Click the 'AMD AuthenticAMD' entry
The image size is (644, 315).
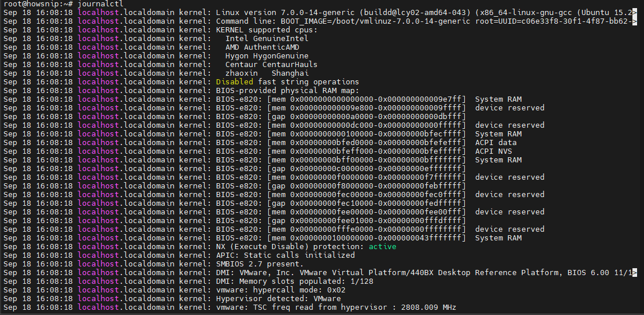pos(262,47)
